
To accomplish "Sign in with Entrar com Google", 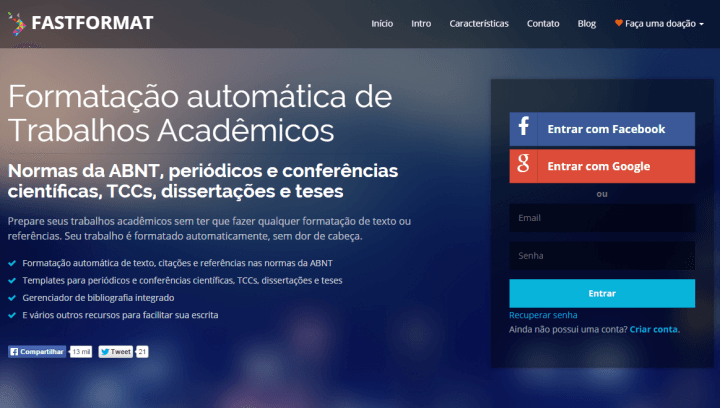I will (602, 166).
